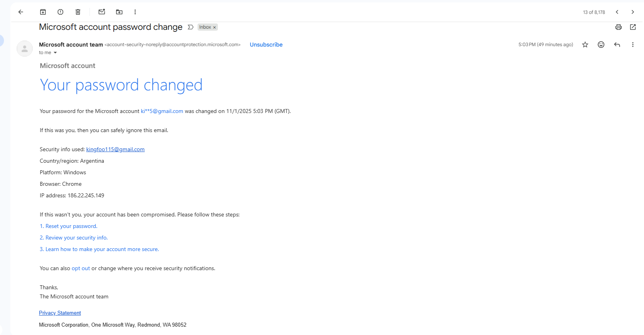Toggle the importance marker beside subject
Screen dimensions: 644x335
coord(190,27)
